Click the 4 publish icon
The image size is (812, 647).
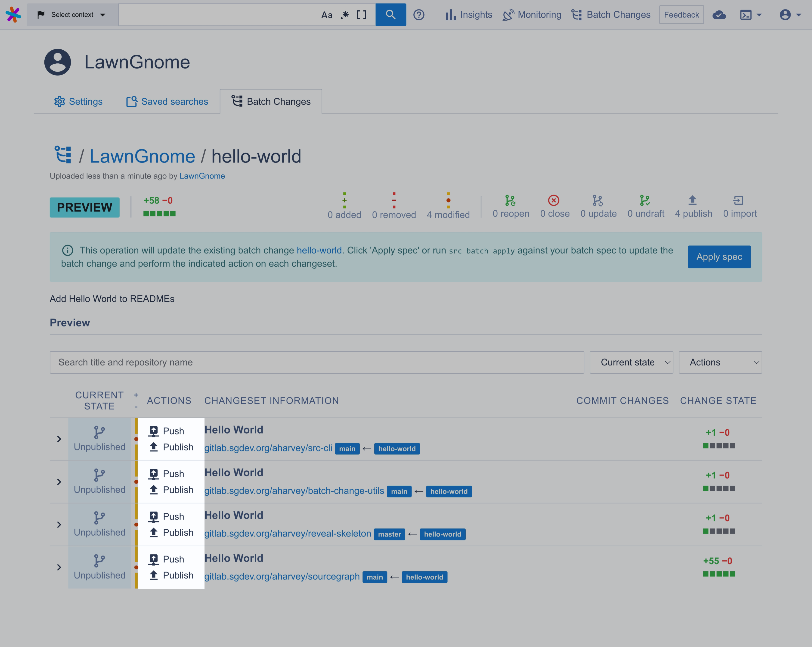[x=693, y=200]
